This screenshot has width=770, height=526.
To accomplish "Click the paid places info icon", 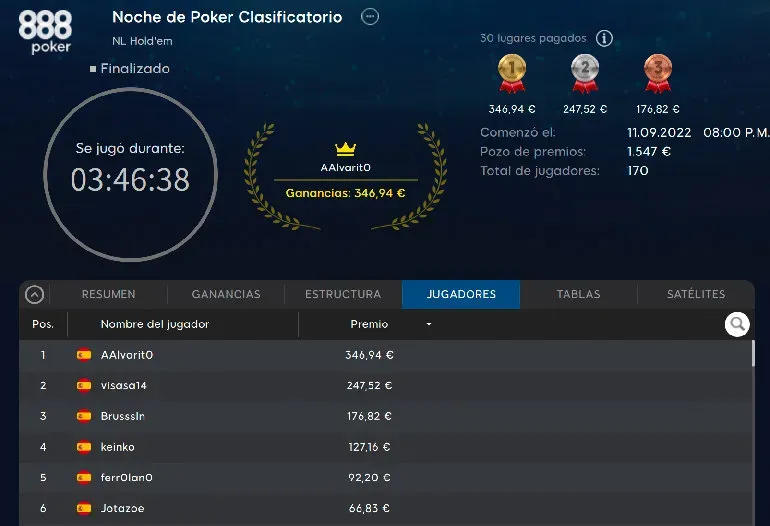I will click(604, 38).
